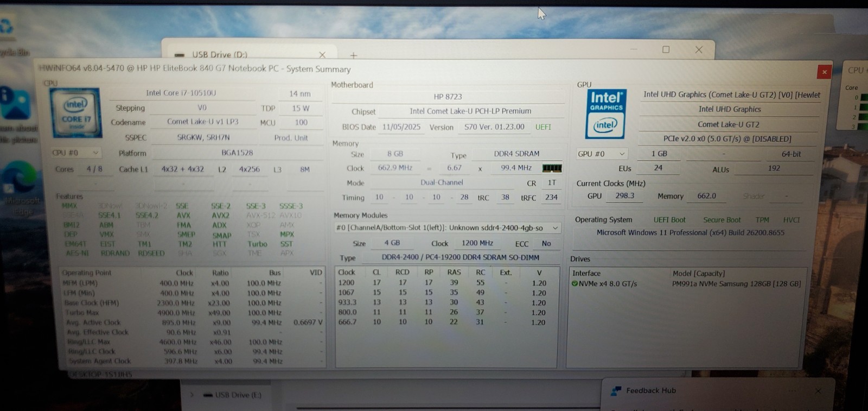Click the DDR4 SDRAM memory type field
Viewport: 868px width, 411px height.
click(x=516, y=154)
